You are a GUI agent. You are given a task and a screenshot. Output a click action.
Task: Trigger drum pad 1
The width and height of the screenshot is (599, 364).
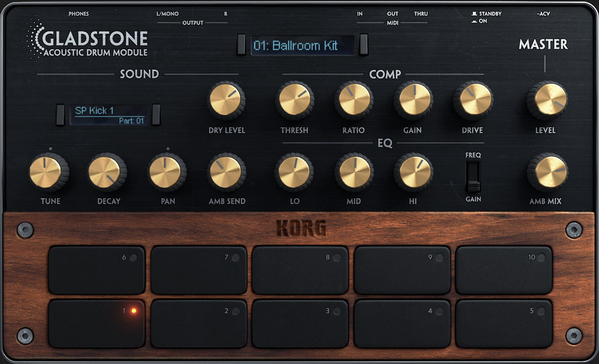(97, 324)
